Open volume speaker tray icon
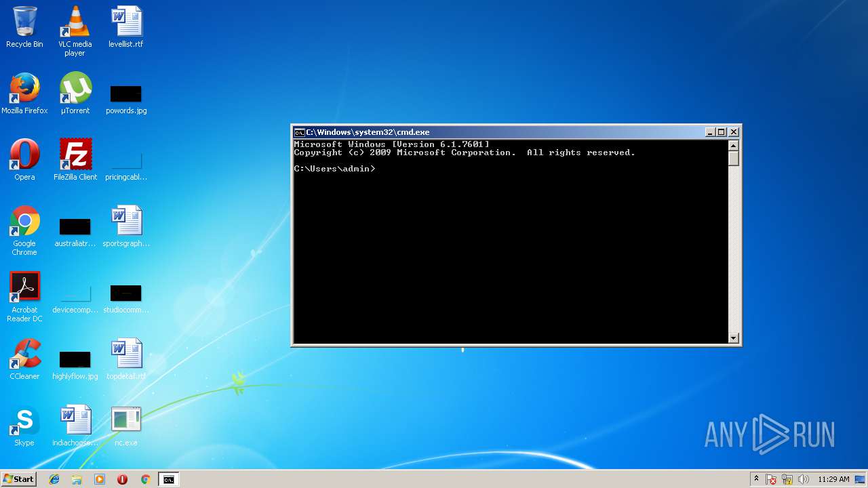868x488 pixels. 804,479
